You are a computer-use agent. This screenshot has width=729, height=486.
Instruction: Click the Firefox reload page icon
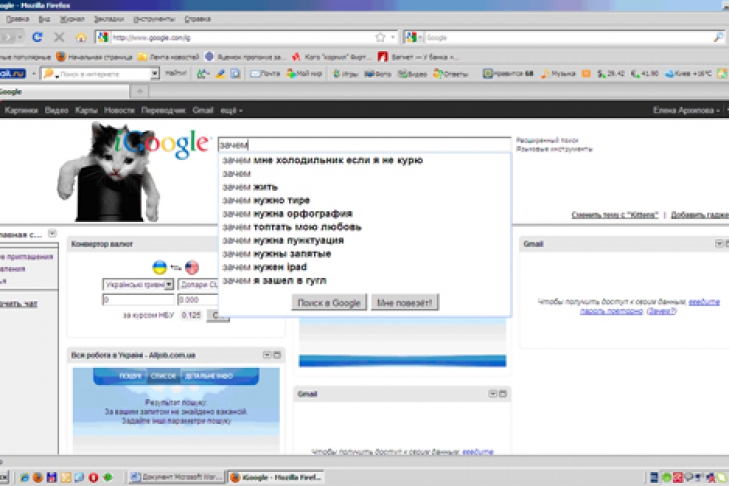pos(37,37)
